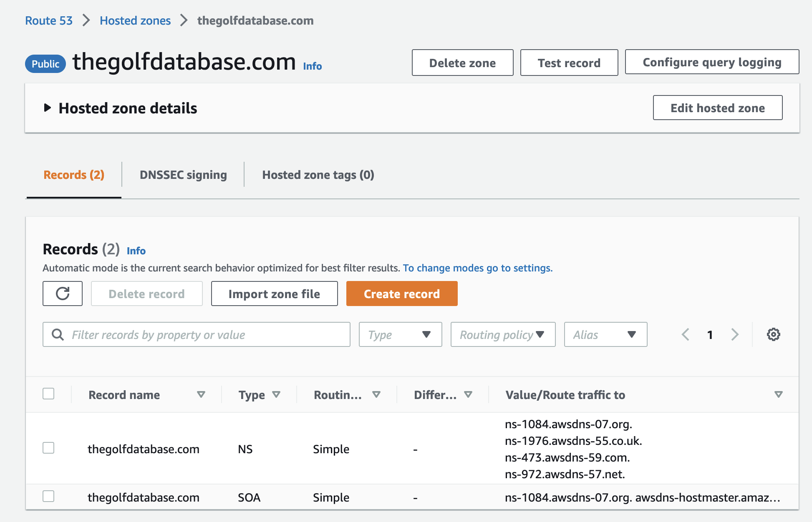Sort by Routing policy column arrow

376,394
